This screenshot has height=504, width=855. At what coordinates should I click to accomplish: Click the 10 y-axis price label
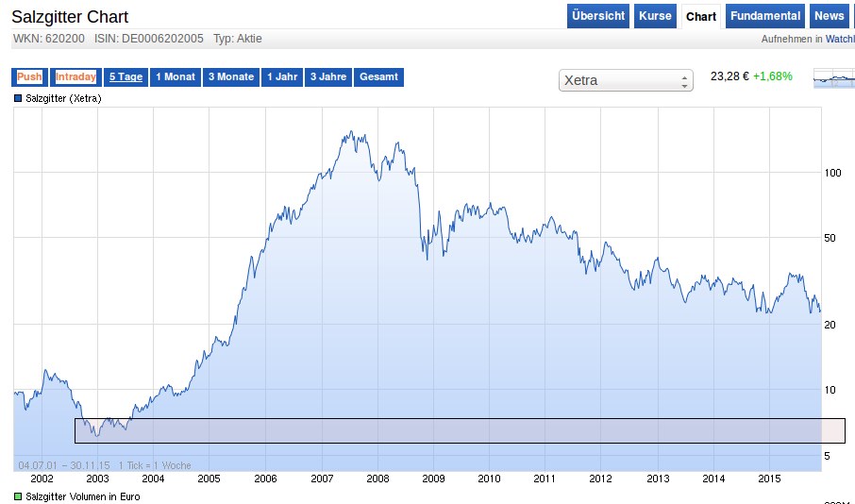click(x=830, y=390)
